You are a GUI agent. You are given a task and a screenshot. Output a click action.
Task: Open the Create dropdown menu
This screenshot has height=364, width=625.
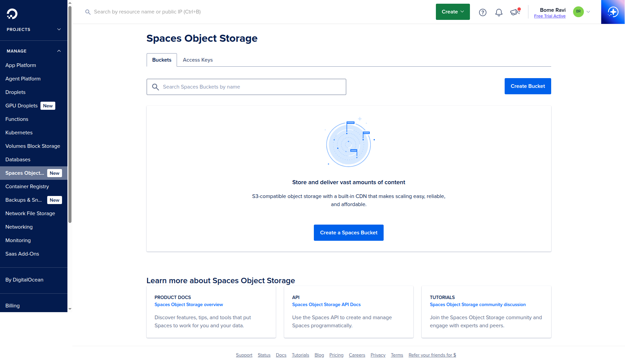tap(452, 11)
